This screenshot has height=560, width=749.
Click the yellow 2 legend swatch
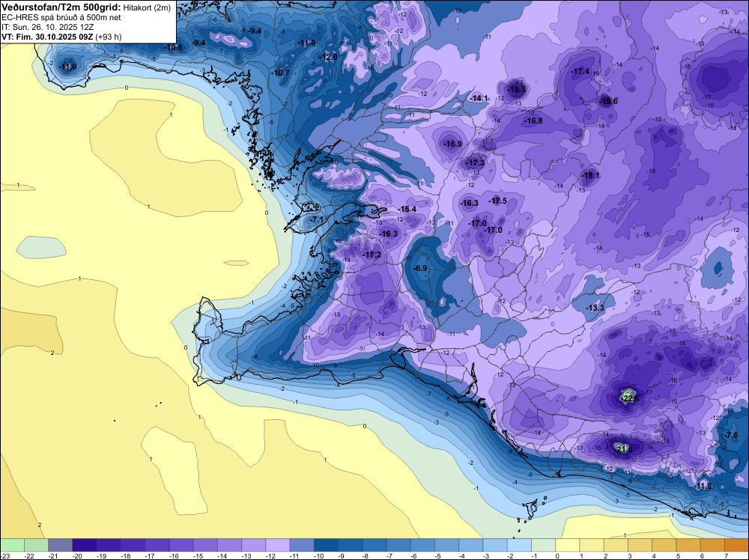pos(616,545)
